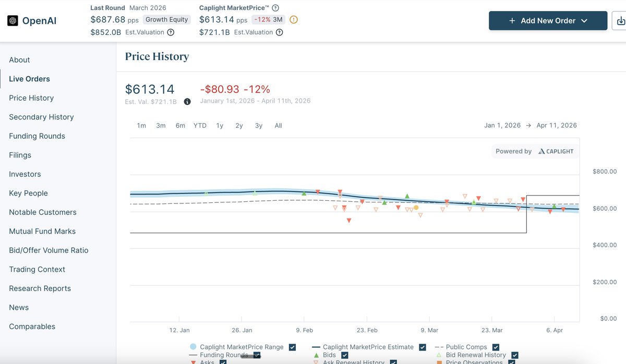626x364 pixels.
Task: Click the Jan 1, 2026 start date
Action: 502,126
